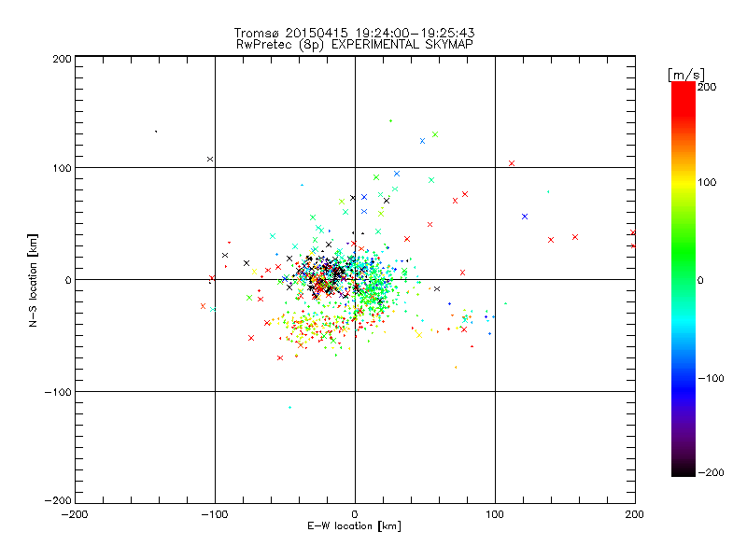Click the y-axis tick label 0

[68, 280]
